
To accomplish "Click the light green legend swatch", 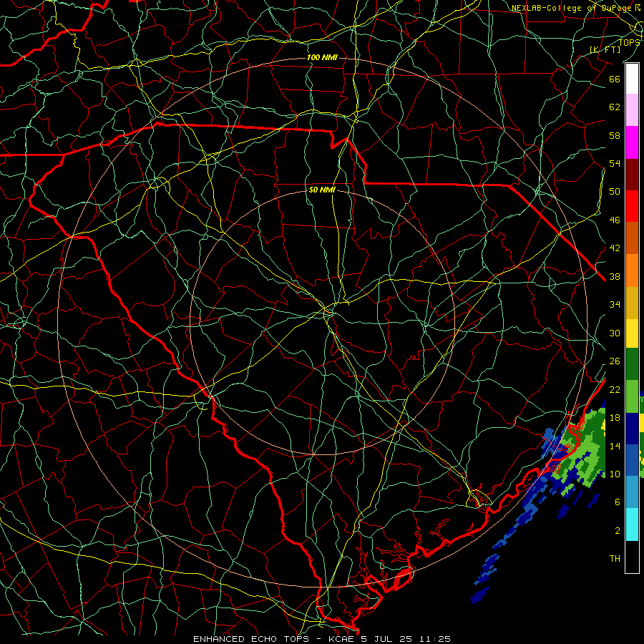I will click(x=632, y=396).
